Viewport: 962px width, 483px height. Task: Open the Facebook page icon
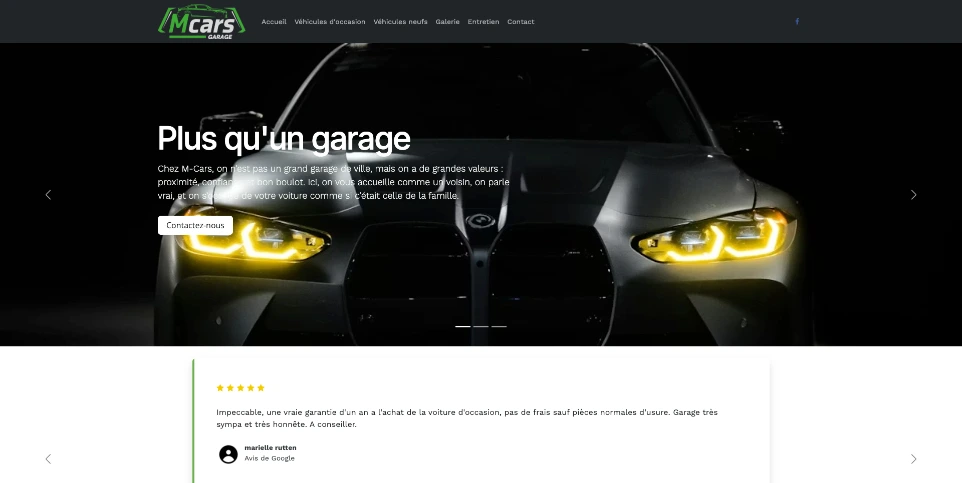(797, 21)
